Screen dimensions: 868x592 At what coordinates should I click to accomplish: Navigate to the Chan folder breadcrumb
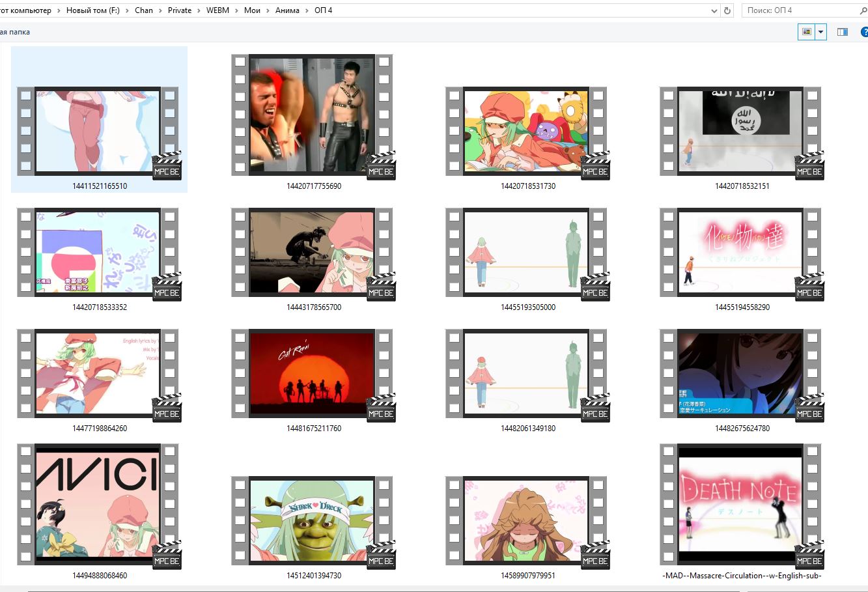click(144, 10)
